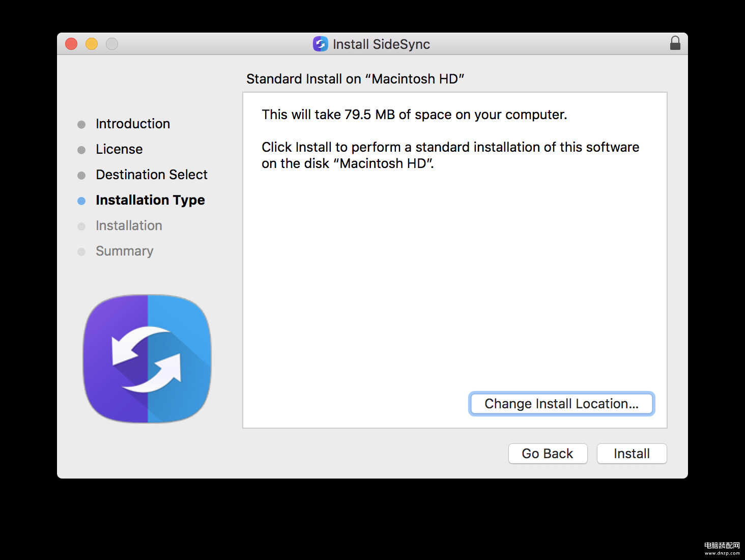Select the License step in sidebar

coord(119,149)
